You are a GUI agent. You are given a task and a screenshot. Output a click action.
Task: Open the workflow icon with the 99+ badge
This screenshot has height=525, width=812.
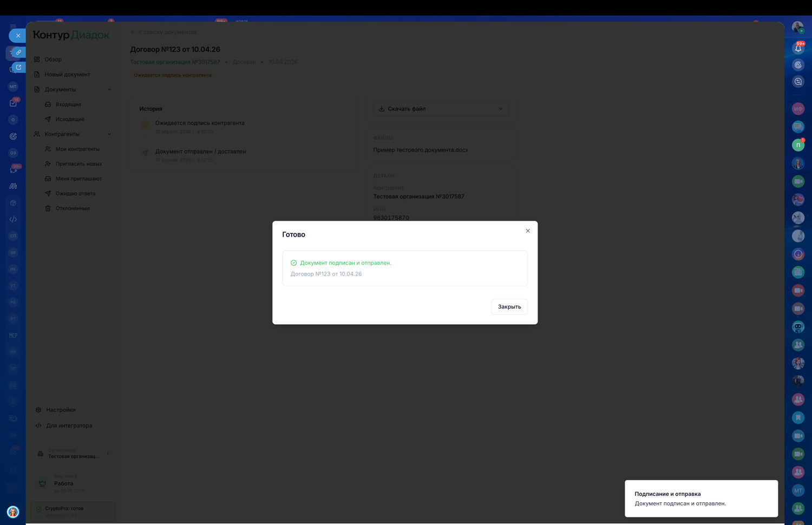14,170
